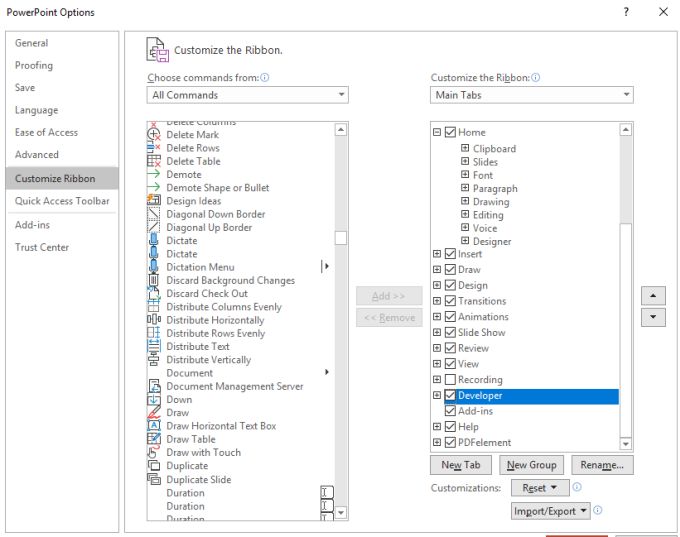Collapse the Home tab tree node

tap(437, 132)
